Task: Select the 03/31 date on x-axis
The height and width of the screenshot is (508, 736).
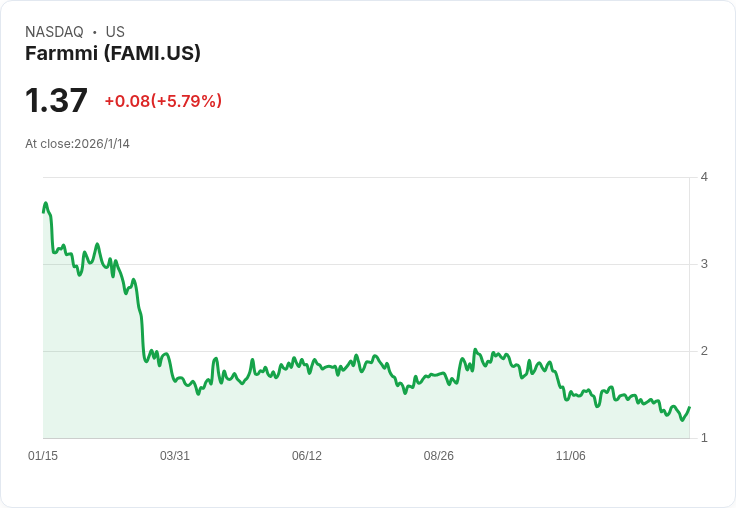Action: (175, 456)
